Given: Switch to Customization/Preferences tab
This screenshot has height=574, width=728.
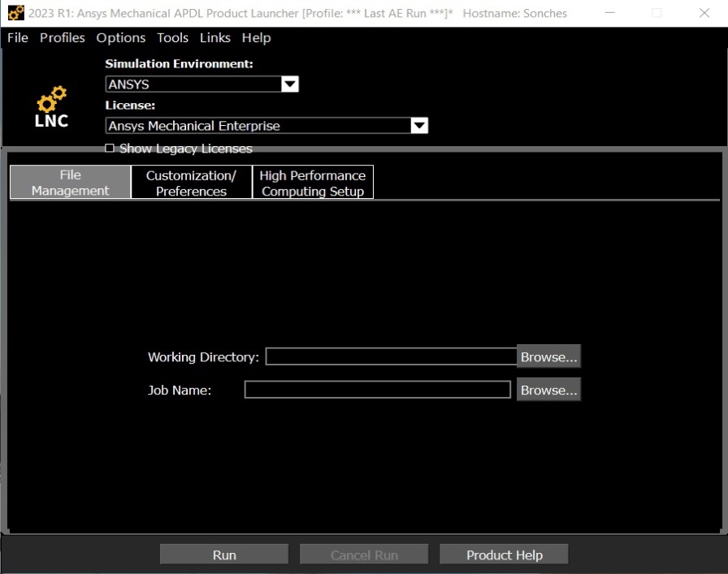Looking at the screenshot, I should [191, 182].
